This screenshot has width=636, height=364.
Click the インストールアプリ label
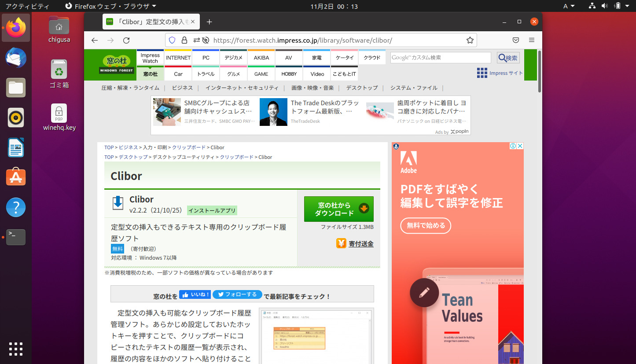pos(212,210)
